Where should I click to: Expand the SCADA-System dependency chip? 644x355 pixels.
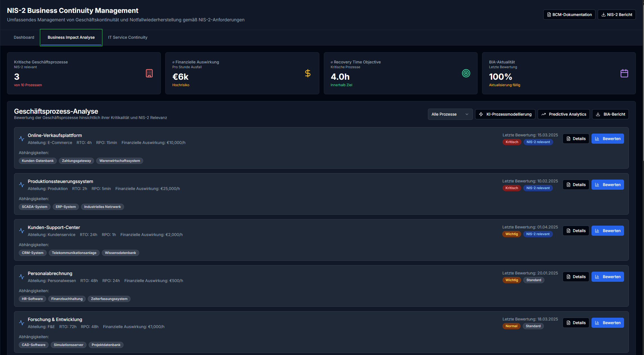pyautogui.click(x=35, y=207)
